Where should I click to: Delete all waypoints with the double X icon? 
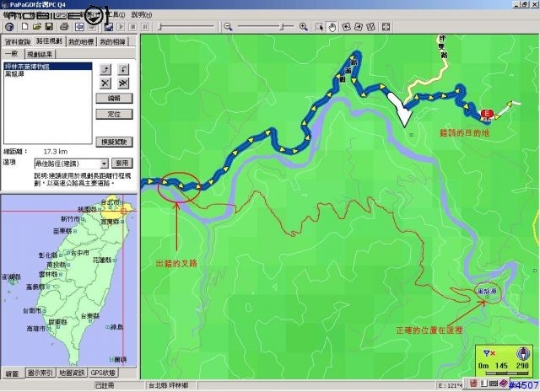point(123,83)
